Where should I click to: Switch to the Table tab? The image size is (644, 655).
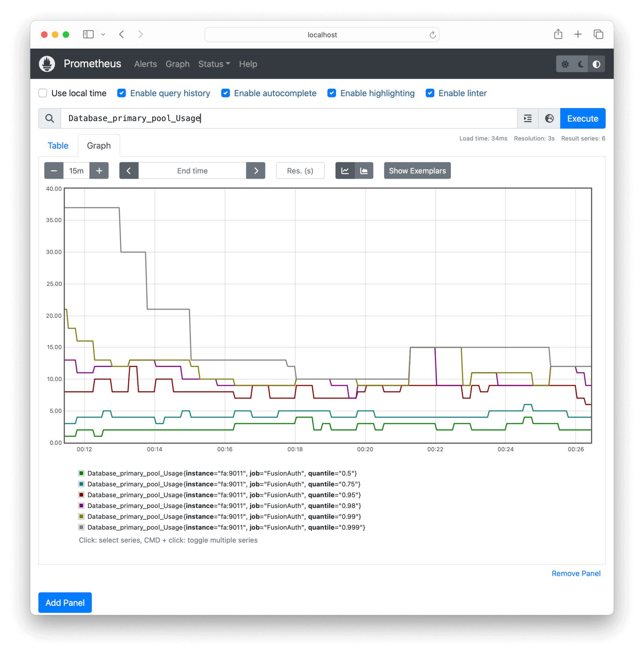[58, 146]
